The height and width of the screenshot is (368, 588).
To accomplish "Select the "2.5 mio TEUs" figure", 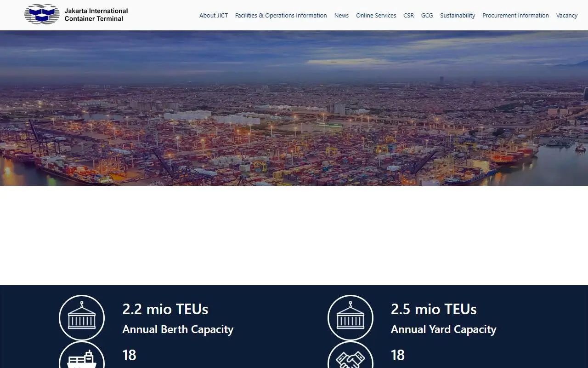I will (x=434, y=309).
